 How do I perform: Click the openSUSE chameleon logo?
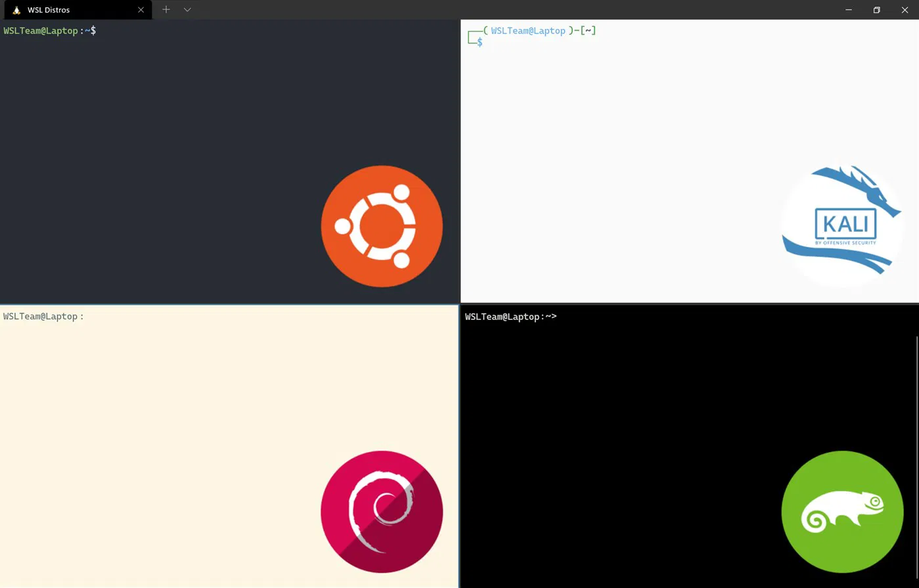842,512
